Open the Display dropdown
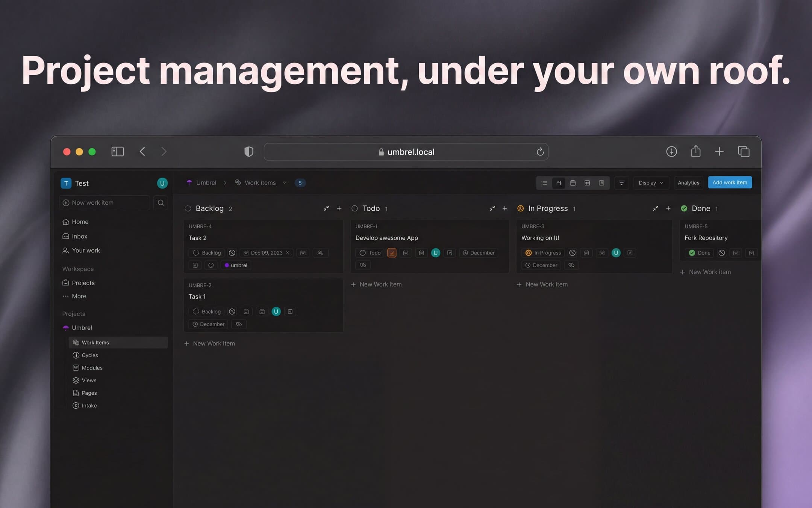Screen dimensions: 812x508 pyautogui.click(x=650, y=183)
